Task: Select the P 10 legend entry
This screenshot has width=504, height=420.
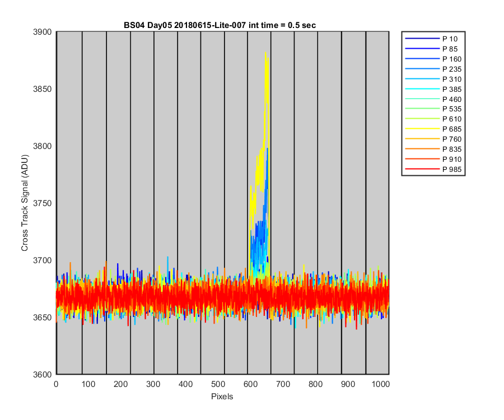Action: tap(431, 39)
